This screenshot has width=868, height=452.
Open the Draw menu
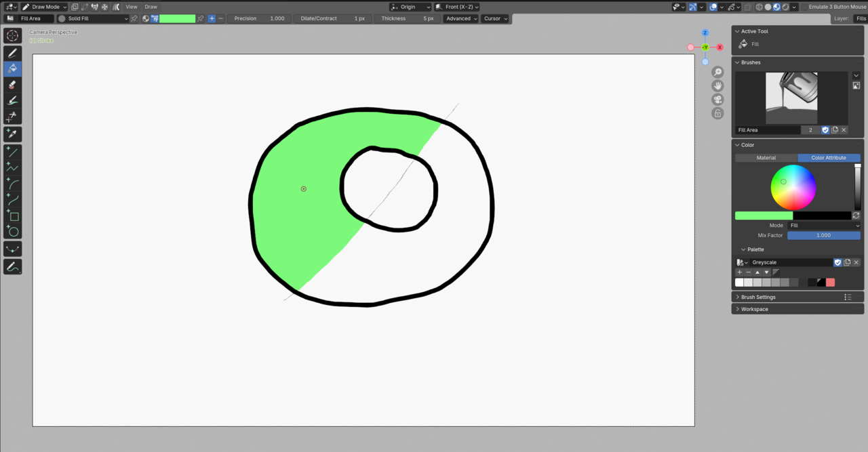pyautogui.click(x=151, y=7)
